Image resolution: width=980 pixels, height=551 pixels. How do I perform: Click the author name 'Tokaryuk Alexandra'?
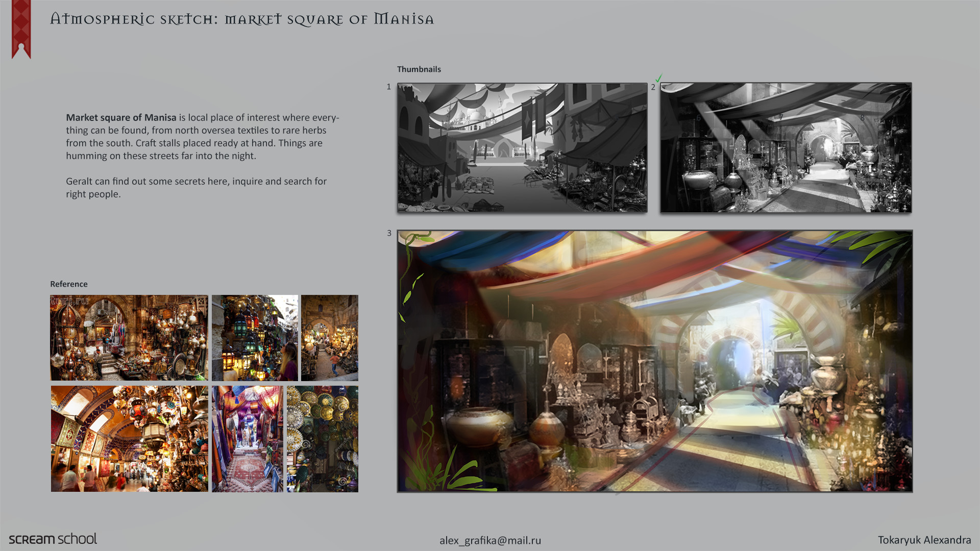[x=924, y=540]
